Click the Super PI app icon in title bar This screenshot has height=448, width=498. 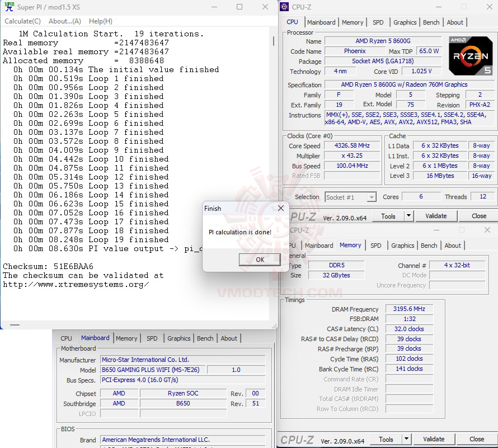click(x=9, y=7)
